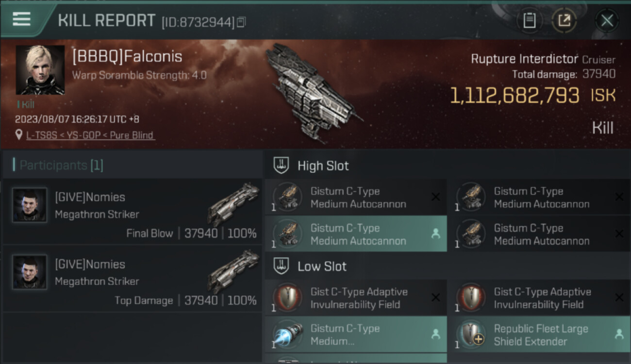The height and width of the screenshot is (364, 631).
Task: View Falconis pilot portrait
Action: 40,70
